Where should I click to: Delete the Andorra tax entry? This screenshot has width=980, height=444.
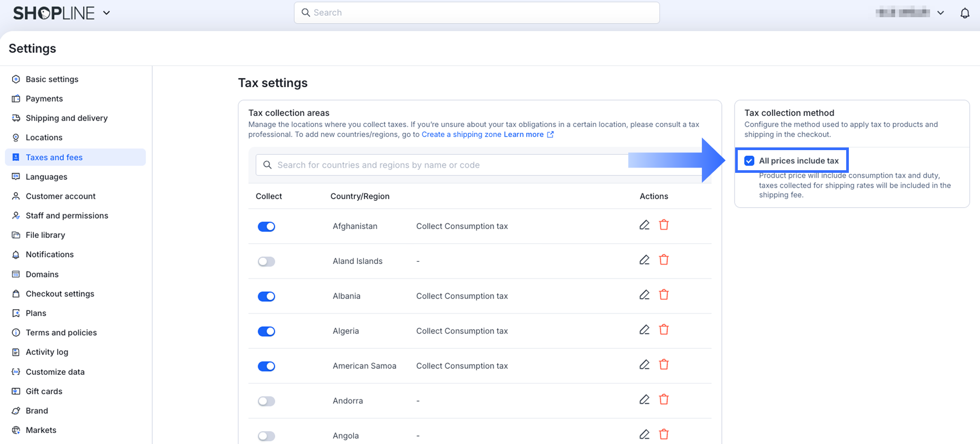pyautogui.click(x=664, y=400)
